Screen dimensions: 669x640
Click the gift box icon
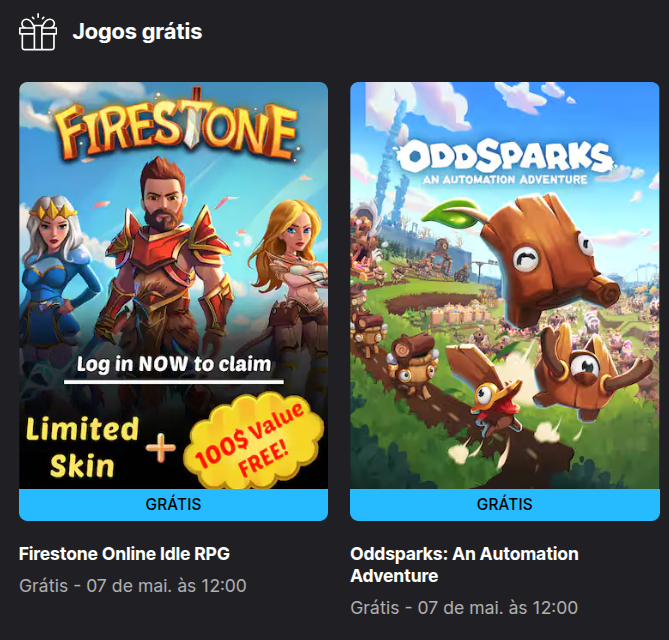[x=38, y=32]
